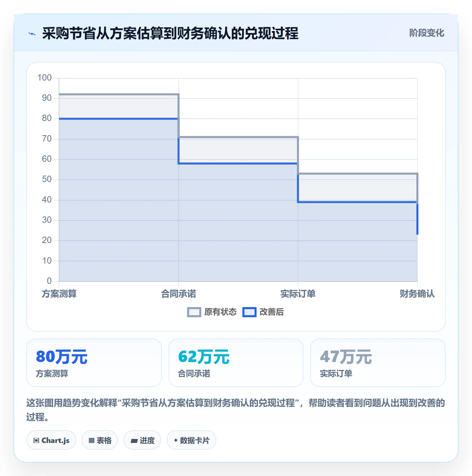The width and height of the screenshot is (472, 476).
Task: Click the 方案测算 x-axis label
Action: 59,294
